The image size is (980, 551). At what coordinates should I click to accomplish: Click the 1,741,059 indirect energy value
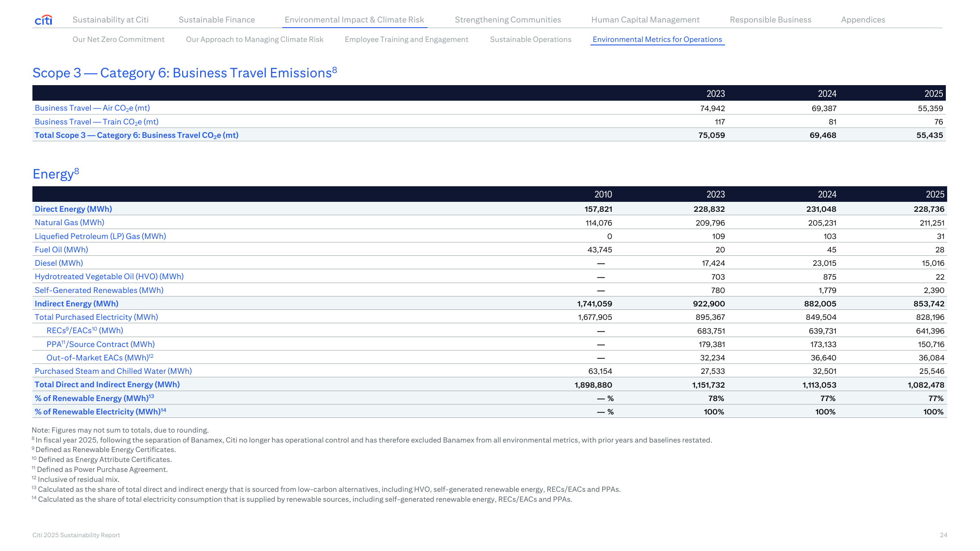coord(594,304)
